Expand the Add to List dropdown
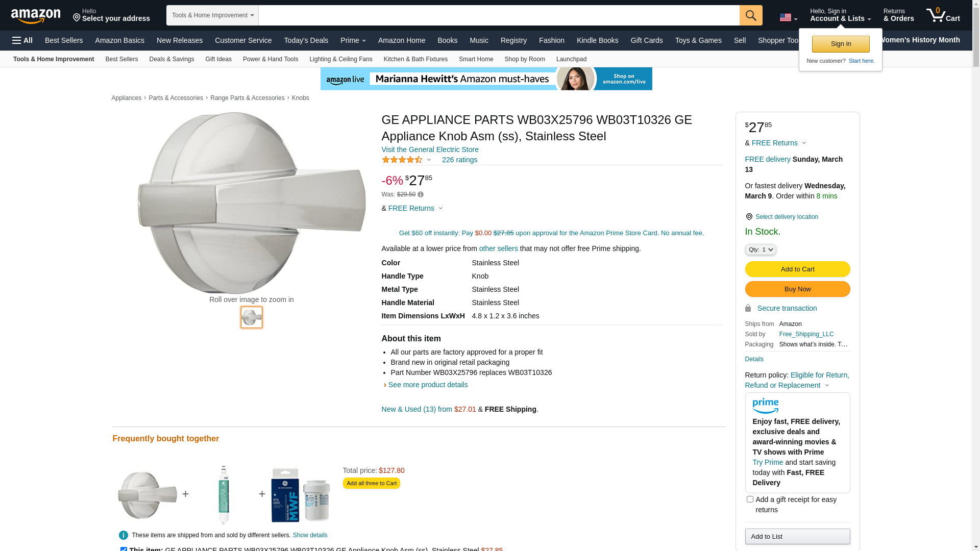The width and height of the screenshot is (980, 551). pyautogui.click(x=797, y=536)
